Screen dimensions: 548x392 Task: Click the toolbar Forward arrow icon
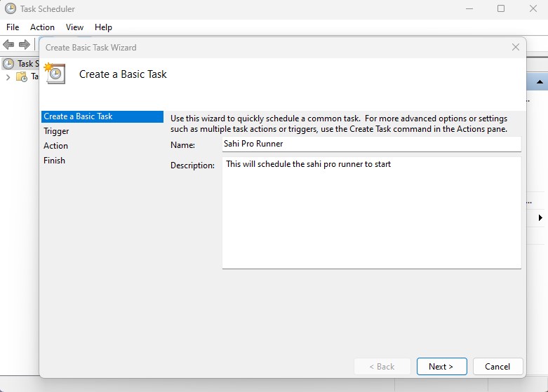tap(24, 44)
